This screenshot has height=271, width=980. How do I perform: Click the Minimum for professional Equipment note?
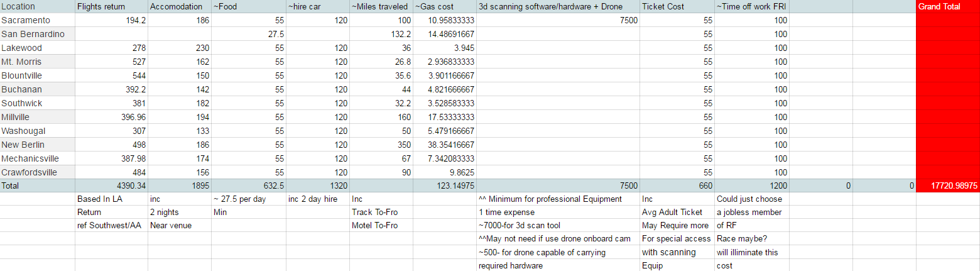[x=558, y=199]
